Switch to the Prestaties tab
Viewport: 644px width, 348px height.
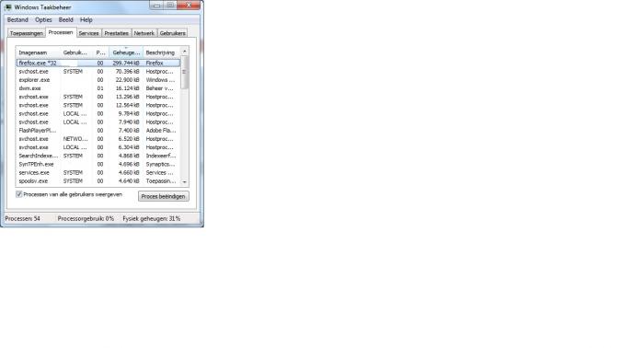pos(116,33)
